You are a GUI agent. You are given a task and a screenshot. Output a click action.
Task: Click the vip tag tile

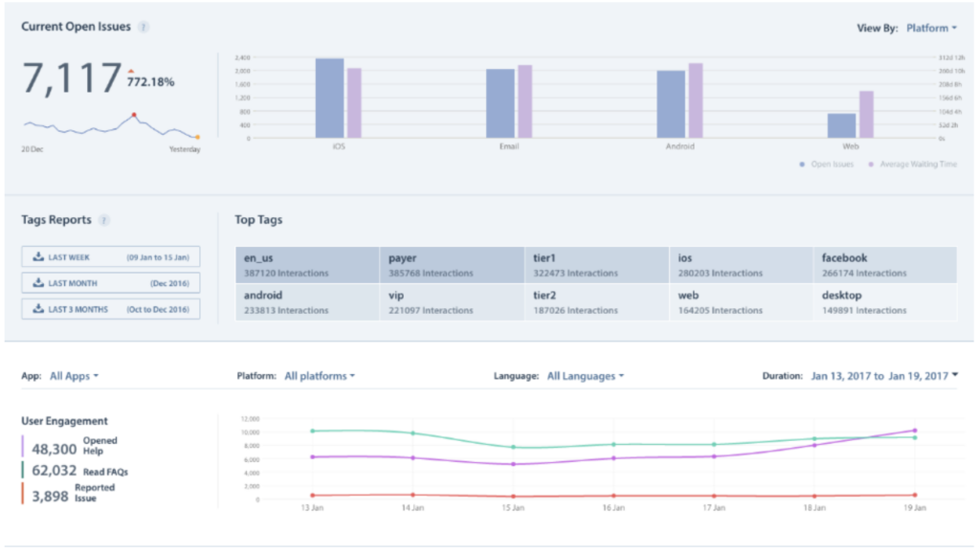click(453, 302)
